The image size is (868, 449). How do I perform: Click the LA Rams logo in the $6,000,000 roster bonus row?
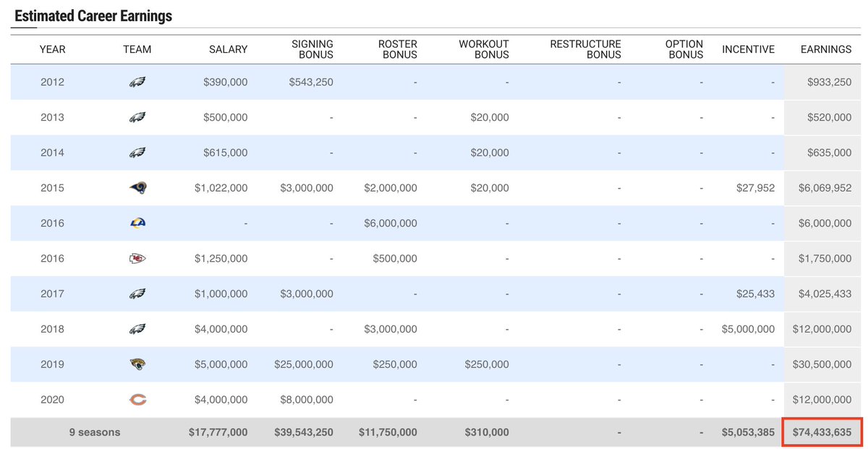point(137,223)
